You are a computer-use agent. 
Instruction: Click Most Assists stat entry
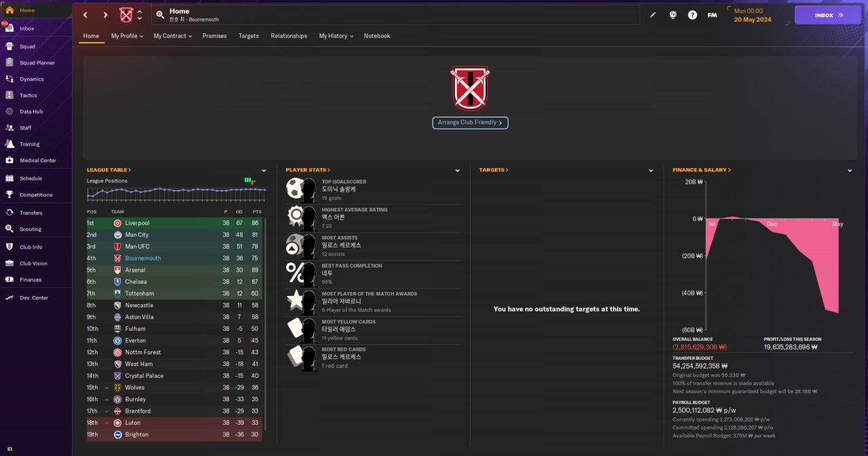tap(373, 246)
